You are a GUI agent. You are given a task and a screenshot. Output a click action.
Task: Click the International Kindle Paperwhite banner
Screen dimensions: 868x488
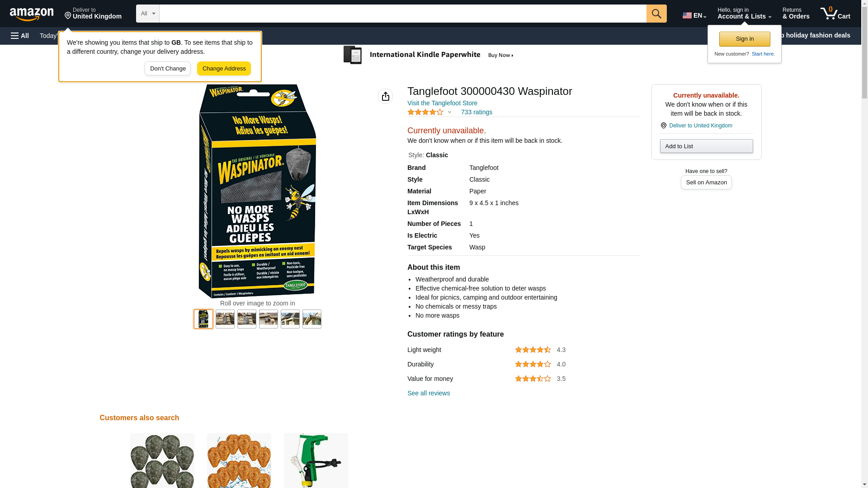[428, 55]
